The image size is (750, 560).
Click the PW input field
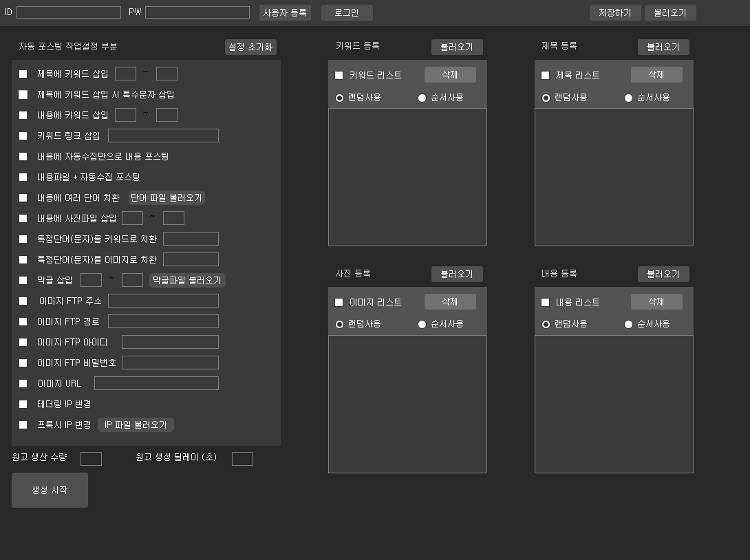click(x=197, y=12)
